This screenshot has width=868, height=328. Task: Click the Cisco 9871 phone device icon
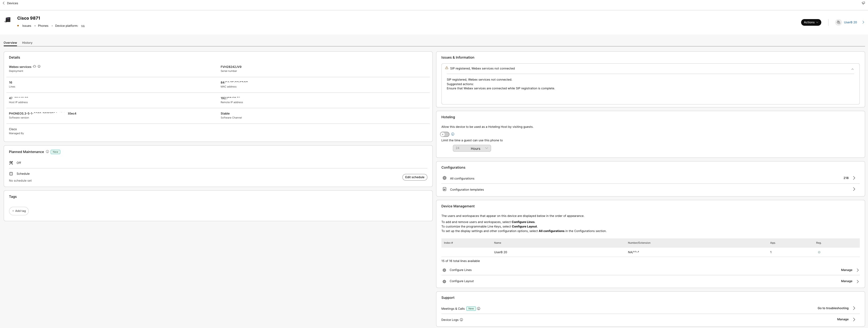point(8,20)
